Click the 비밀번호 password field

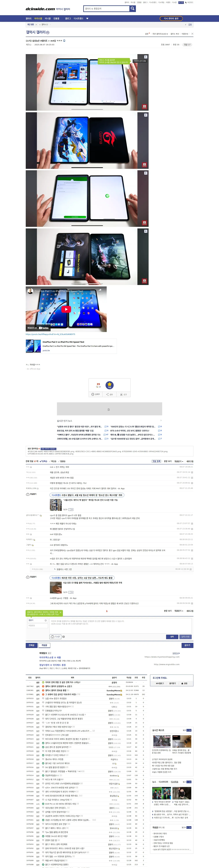point(37,625)
